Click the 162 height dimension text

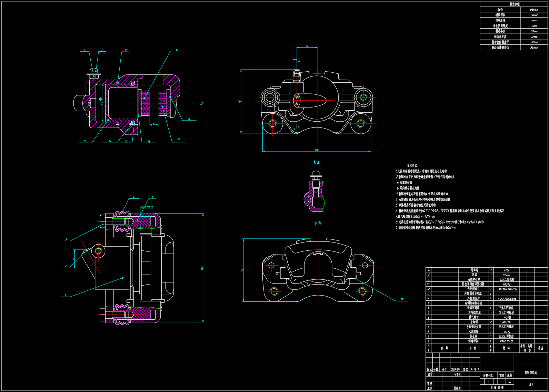pos(202,268)
